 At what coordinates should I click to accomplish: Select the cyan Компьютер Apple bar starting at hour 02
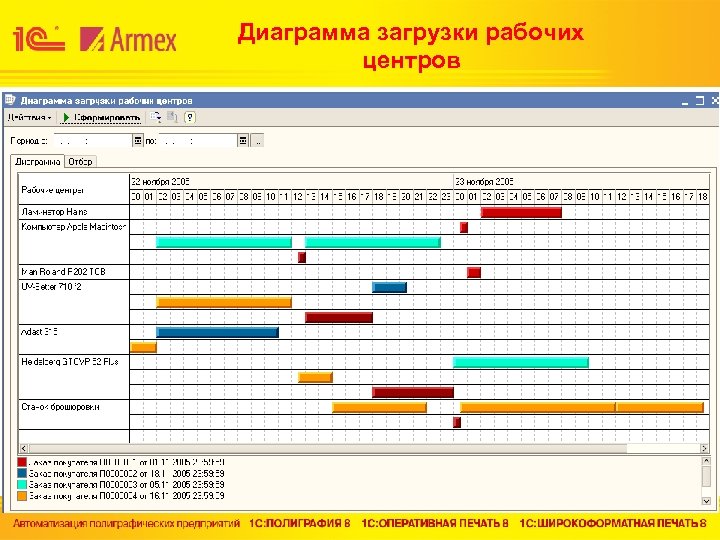tap(224, 242)
